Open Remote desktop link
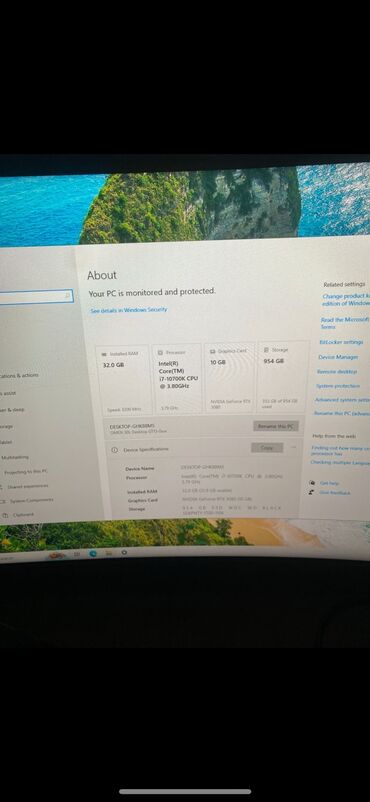This screenshot has width=370, height=802. pyautogui.click(x=337, y=371)
